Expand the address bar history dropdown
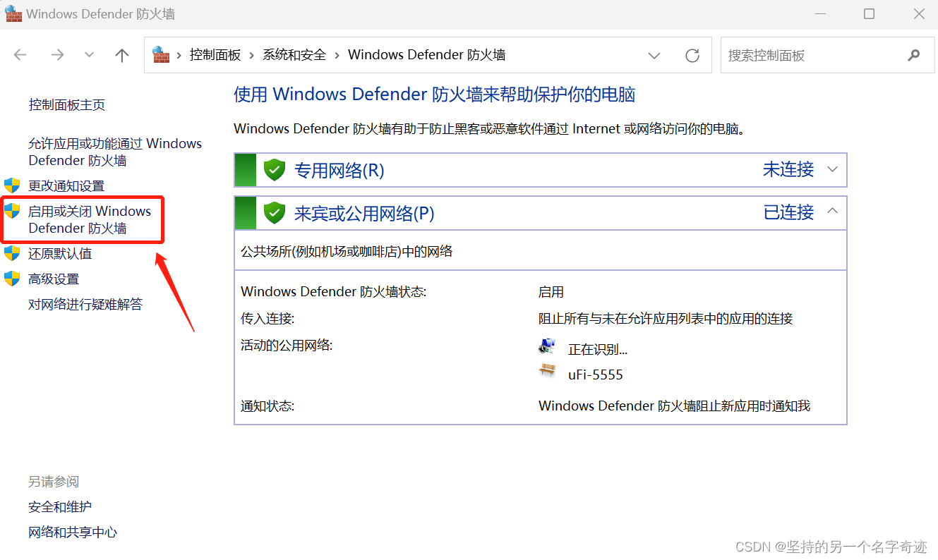This screenshot has width=938, height=560. click(x=654, y=55)
